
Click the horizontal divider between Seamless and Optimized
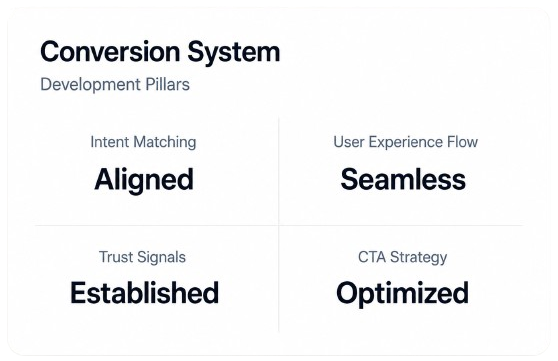click(401, 225)
